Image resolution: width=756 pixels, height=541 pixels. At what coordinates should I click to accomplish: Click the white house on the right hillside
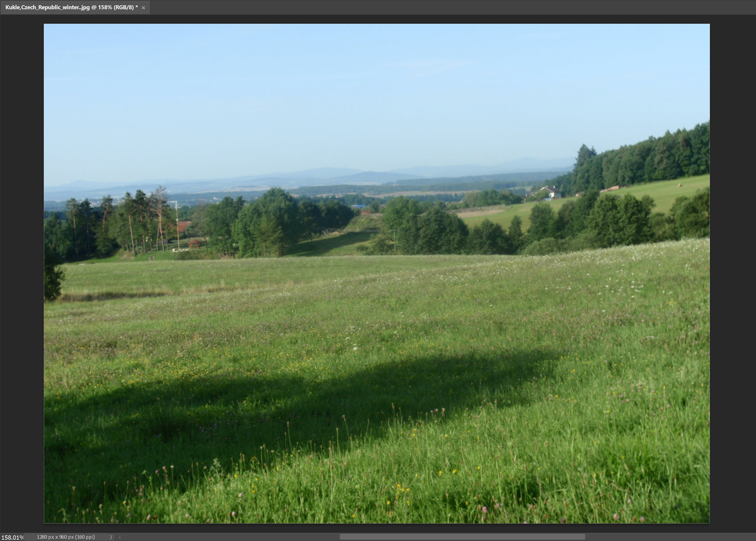pyautogui.click(x=551, y=192)
